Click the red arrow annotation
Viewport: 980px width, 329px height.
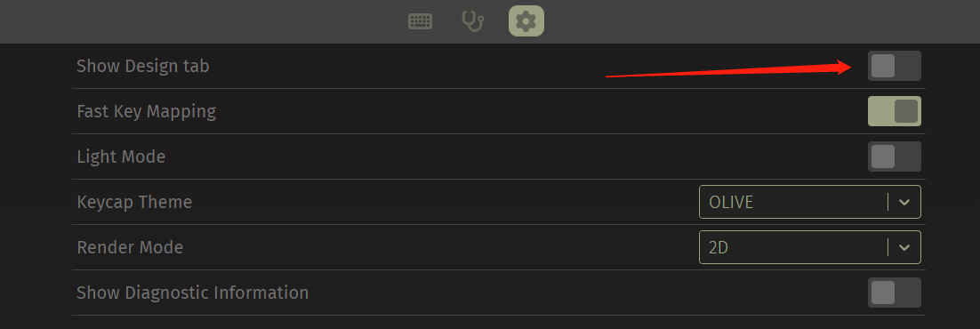[729, 68]
